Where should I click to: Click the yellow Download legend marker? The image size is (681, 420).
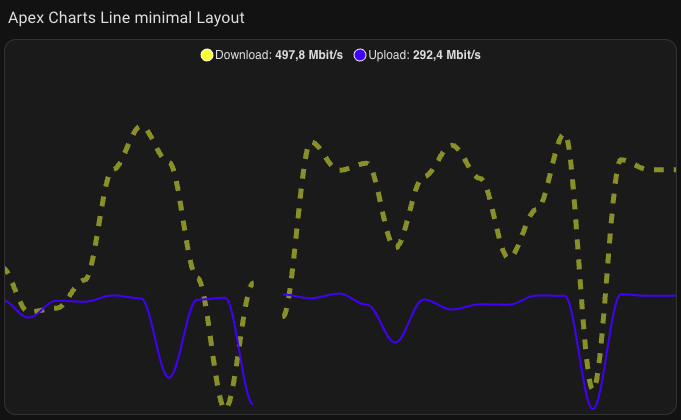click(x=207, y=55)
